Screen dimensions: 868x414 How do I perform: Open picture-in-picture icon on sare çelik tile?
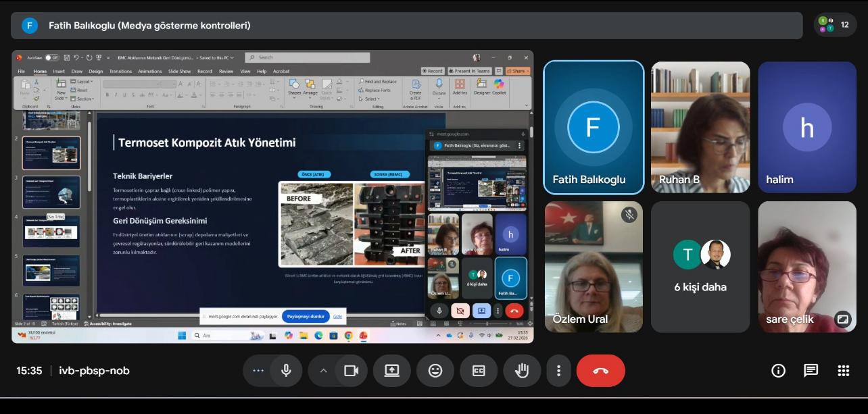point(842,319)
